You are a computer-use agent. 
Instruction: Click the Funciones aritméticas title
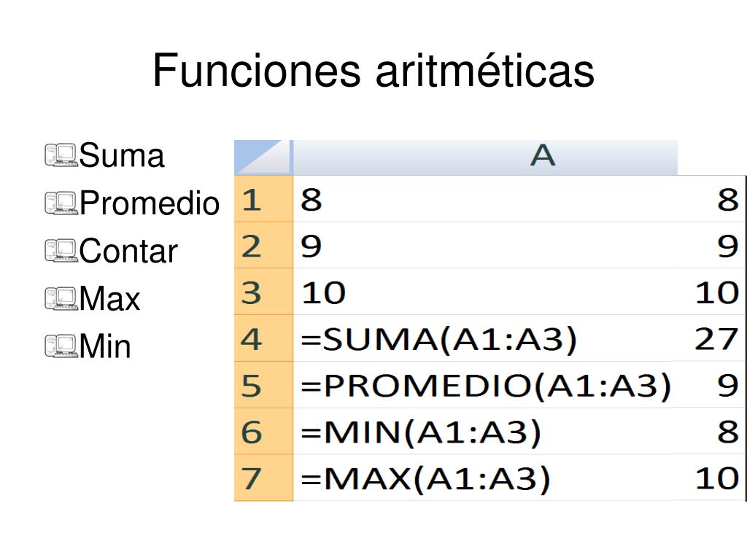coord(373,71)
